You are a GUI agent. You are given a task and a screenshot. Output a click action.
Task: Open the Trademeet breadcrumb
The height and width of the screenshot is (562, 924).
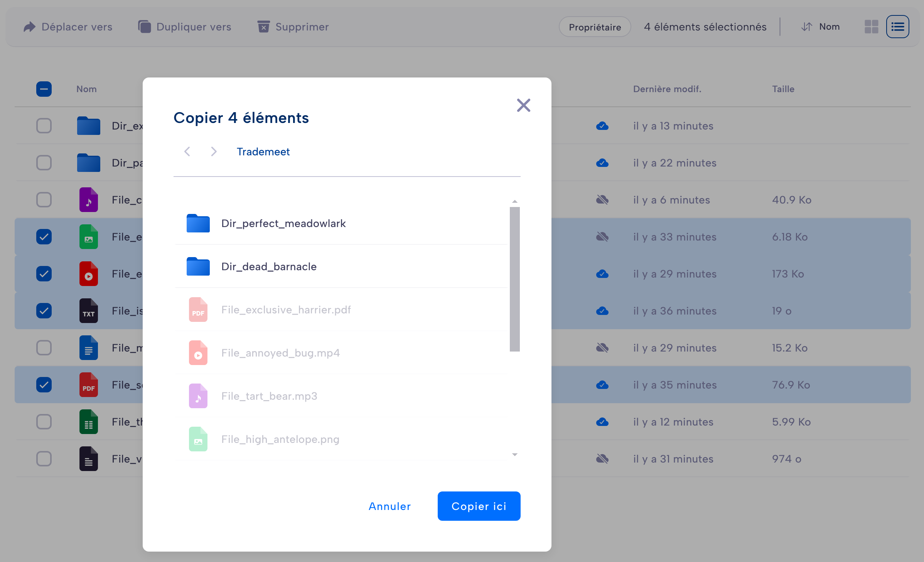click(263, 152)
